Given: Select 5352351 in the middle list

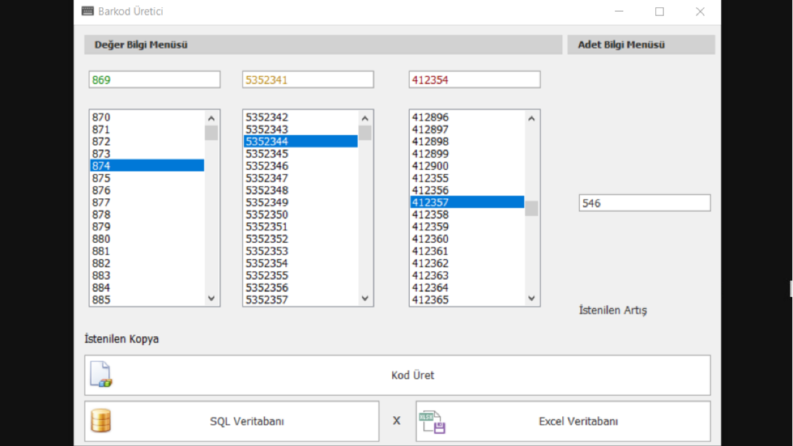Looking at the screenshot, I should 300,227.
